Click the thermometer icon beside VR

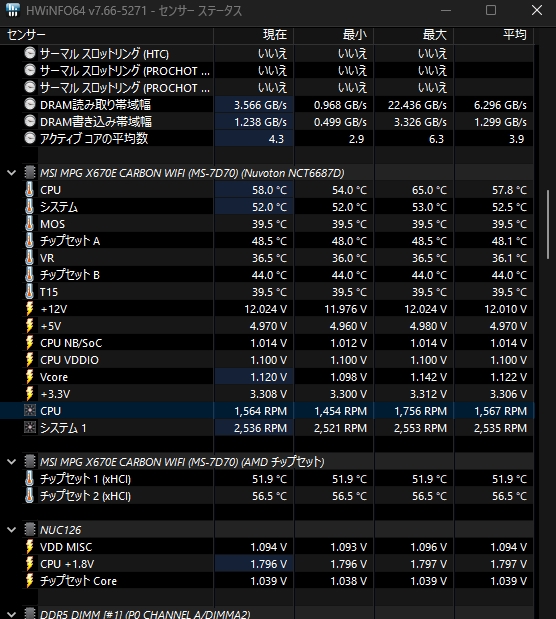pyautogui.click(x=30, y=257)
